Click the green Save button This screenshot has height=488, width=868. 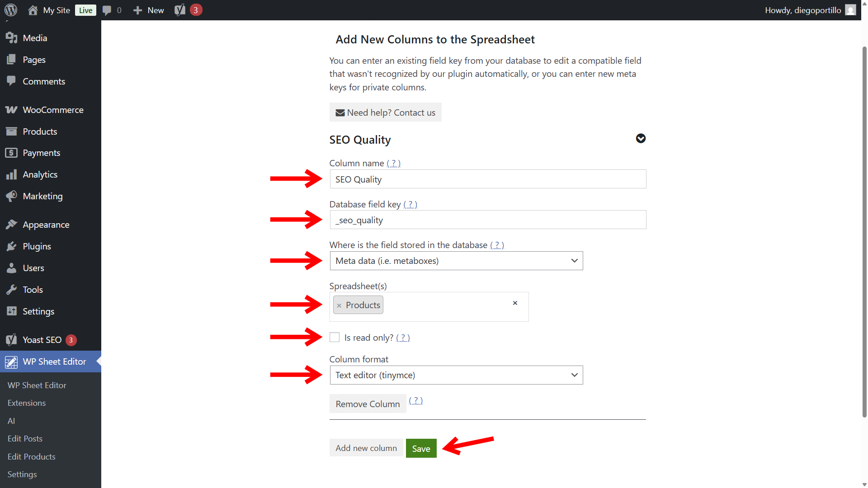pos(421,448)
